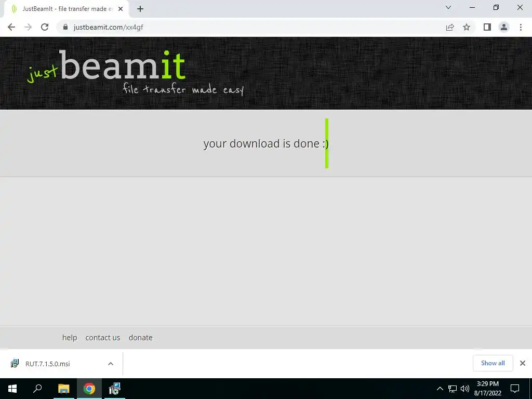This screenshot has height=399, width=532.
Task: Show all downloads
Action: click(493, 363)
